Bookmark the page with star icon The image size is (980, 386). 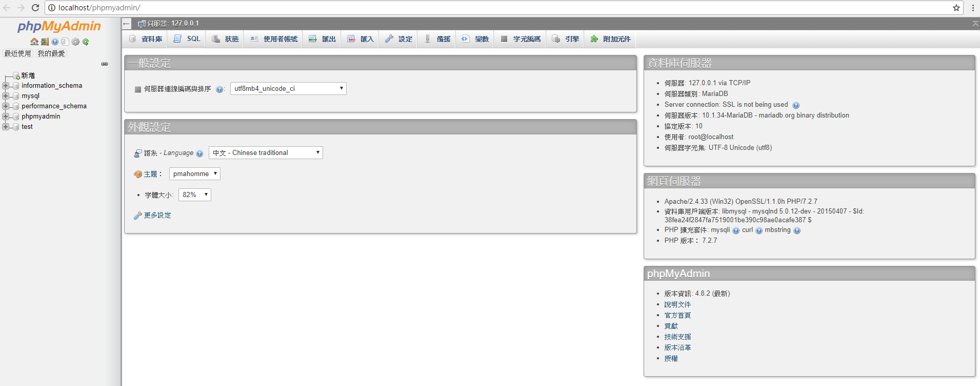pos(956,8)
